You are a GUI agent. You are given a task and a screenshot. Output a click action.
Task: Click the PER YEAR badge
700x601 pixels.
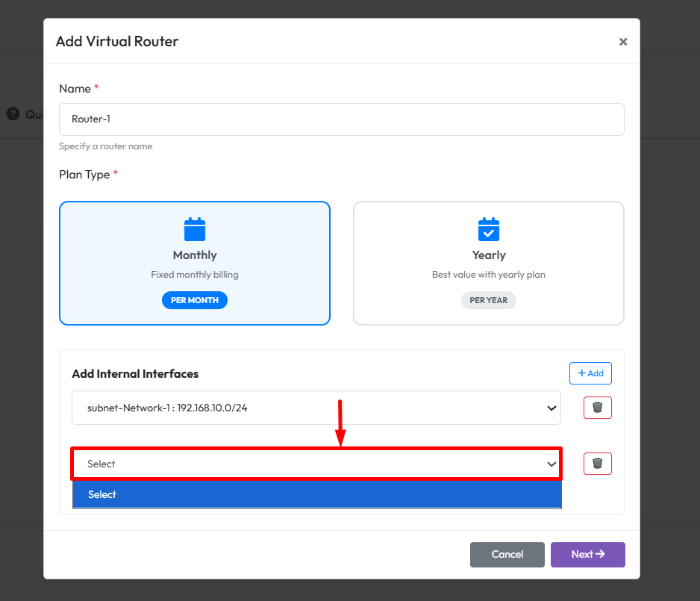click(488, 300)
